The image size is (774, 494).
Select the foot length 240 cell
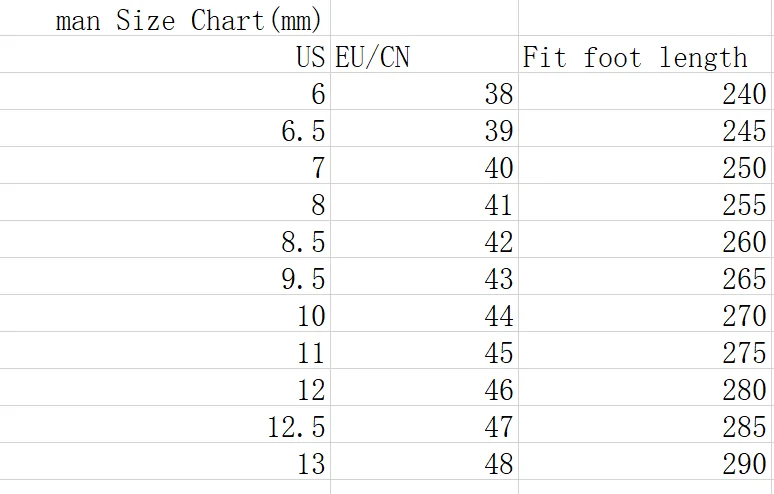pyautogui.click(x=645, y=91)
